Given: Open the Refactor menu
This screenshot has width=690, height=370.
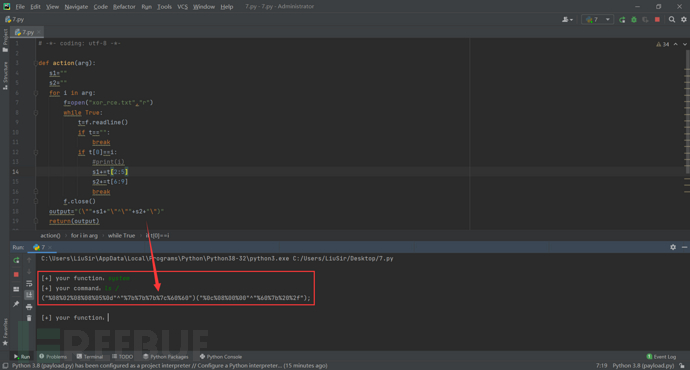Looking at the screenshot, I should pos(124,7).
